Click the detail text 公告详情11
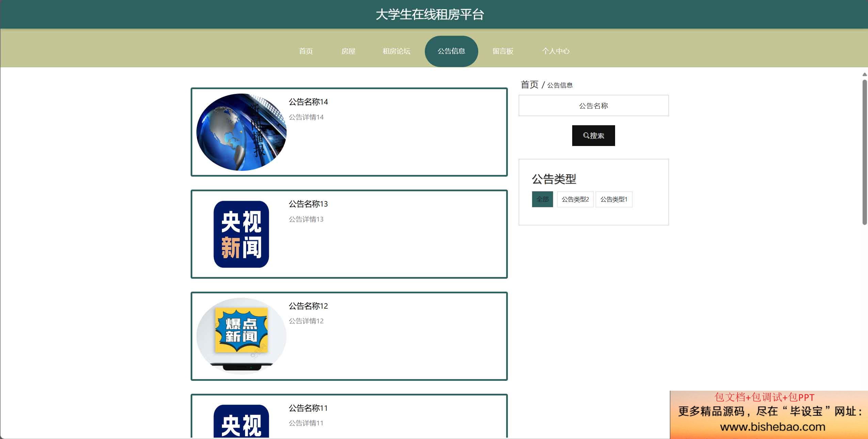The width and height of the screenshot is (868, 439). click(x=306, y=423)
